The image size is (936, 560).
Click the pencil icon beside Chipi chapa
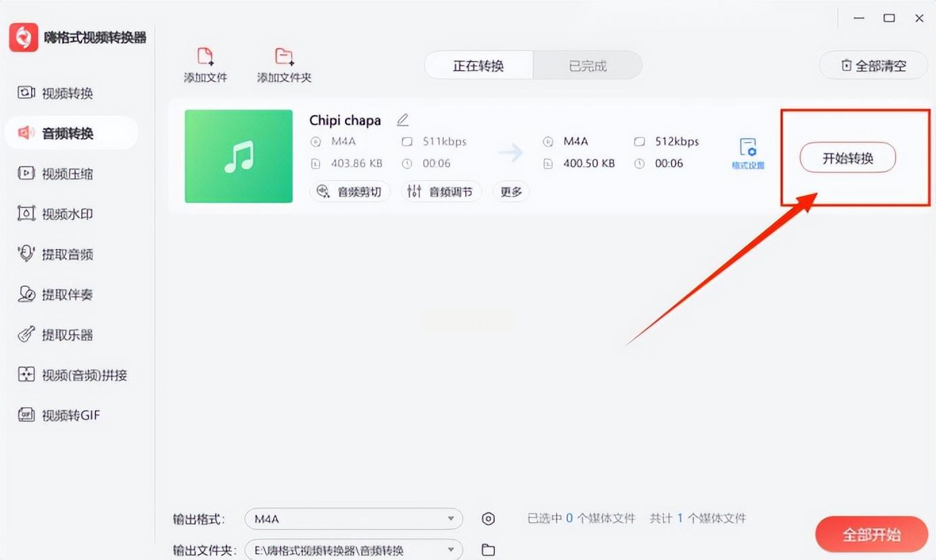coord(402,120)
